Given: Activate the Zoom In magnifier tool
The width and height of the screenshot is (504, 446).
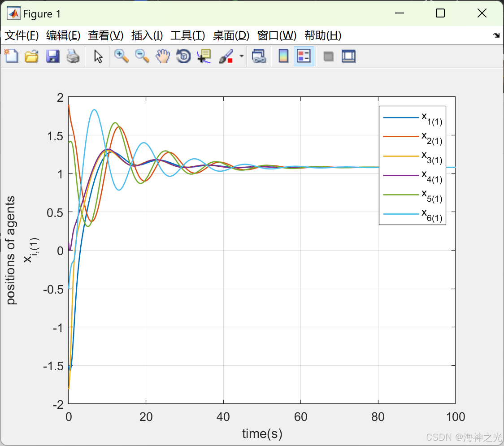Looking at the screenshot, I should pyautogui.click(x=121, y=56).
